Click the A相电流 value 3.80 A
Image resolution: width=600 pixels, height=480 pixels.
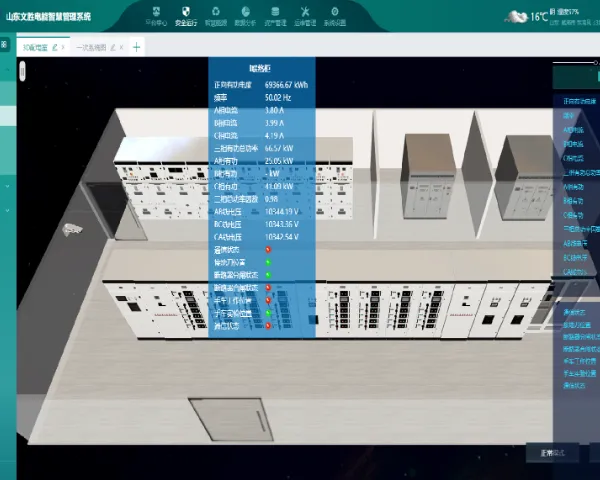click(274, 110)
